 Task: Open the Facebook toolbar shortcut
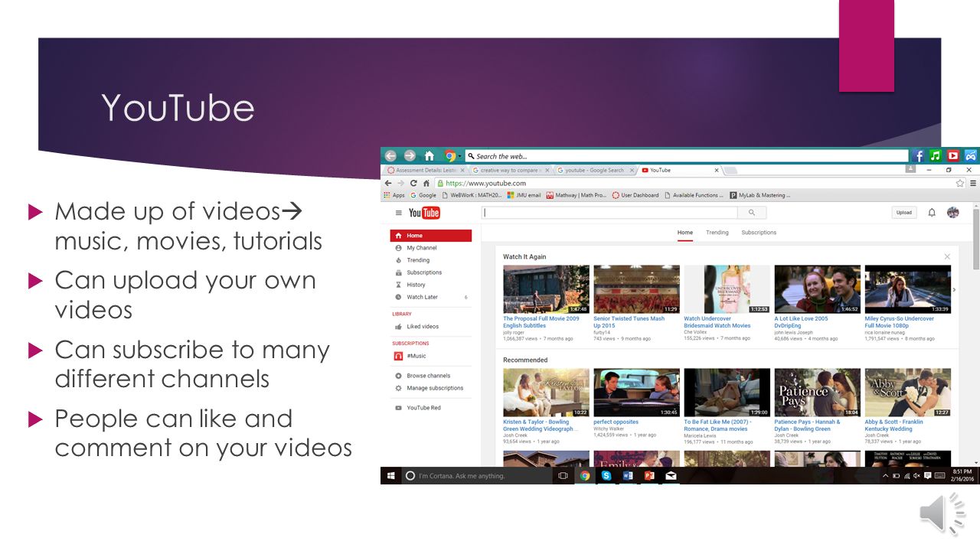tap(918, 155)
